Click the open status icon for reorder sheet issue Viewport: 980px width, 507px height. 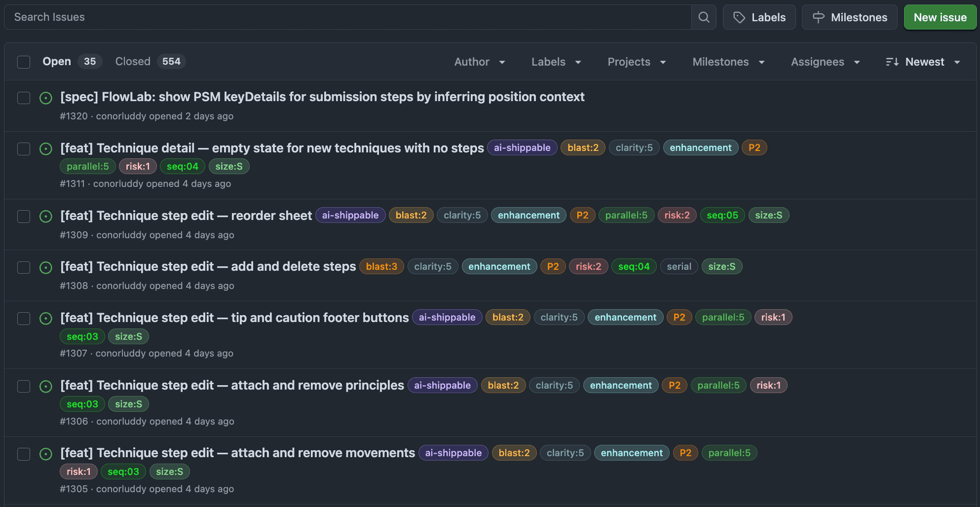pos(46,216)
